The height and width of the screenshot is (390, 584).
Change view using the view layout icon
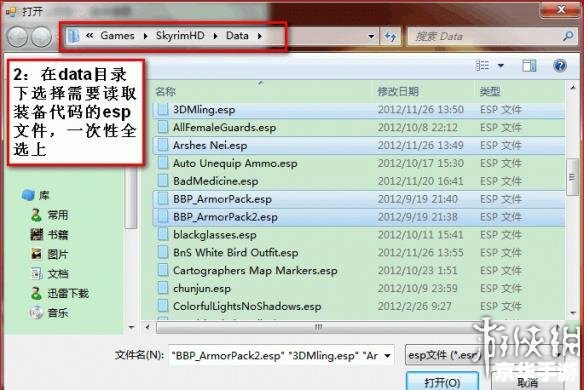coord(482,66)
